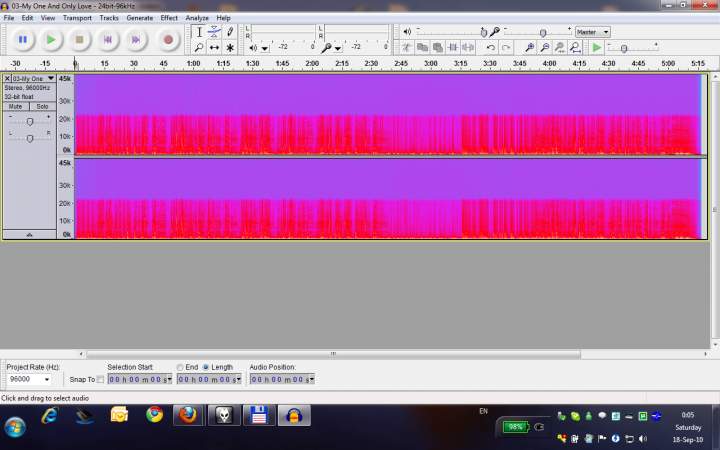The width and height of the screenshot is (720, 450).
Task: Open the Tracks menu
Action: coord(109,18)
